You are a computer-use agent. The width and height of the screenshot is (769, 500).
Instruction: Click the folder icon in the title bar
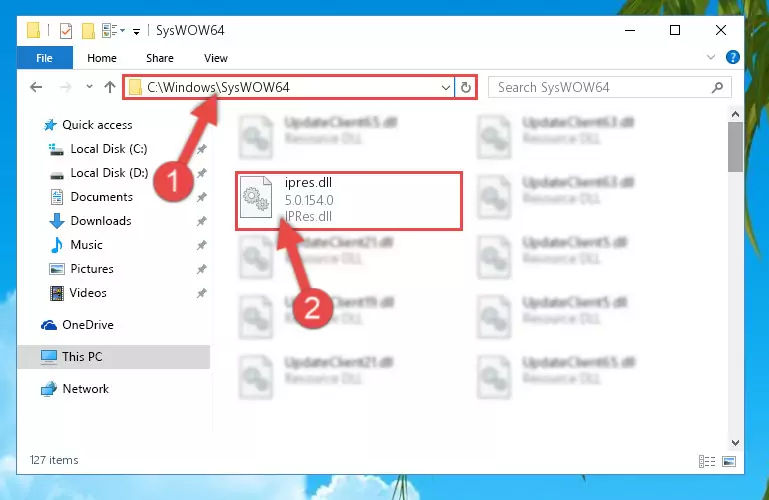click(x=33, y=30)
